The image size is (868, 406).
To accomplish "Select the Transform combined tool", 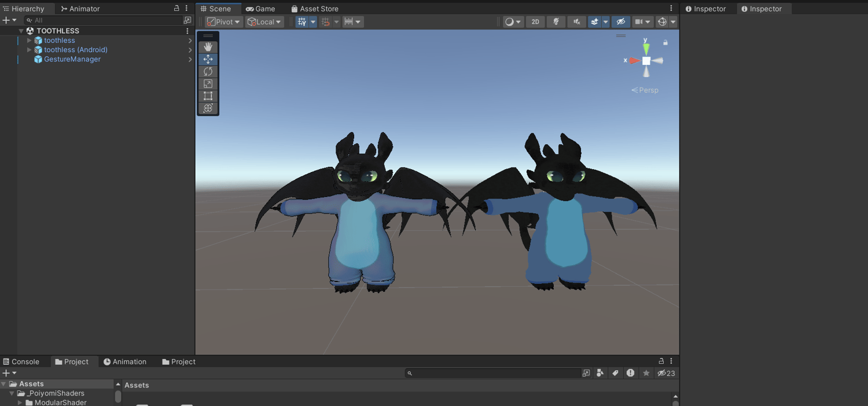I will point(208,108).
